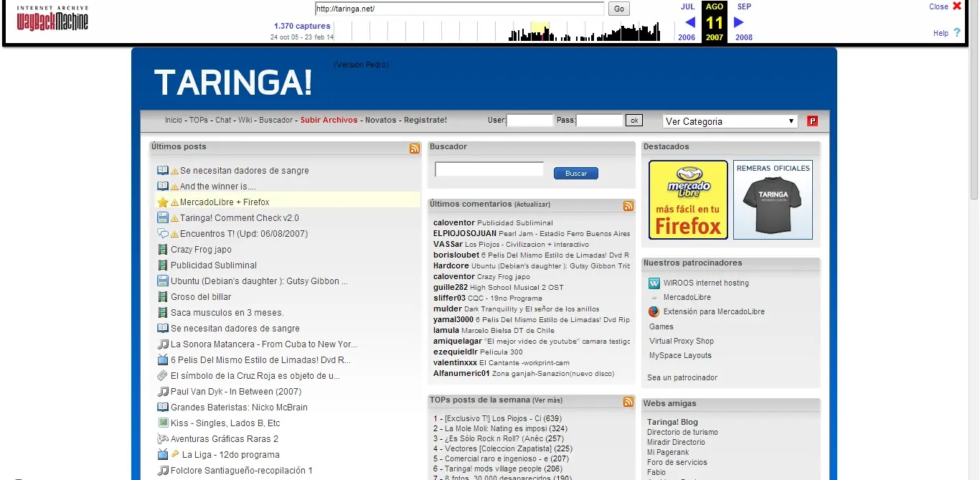
Task: Focus the Pass login field
Action: pyautogui.click(x=600, y=121)
